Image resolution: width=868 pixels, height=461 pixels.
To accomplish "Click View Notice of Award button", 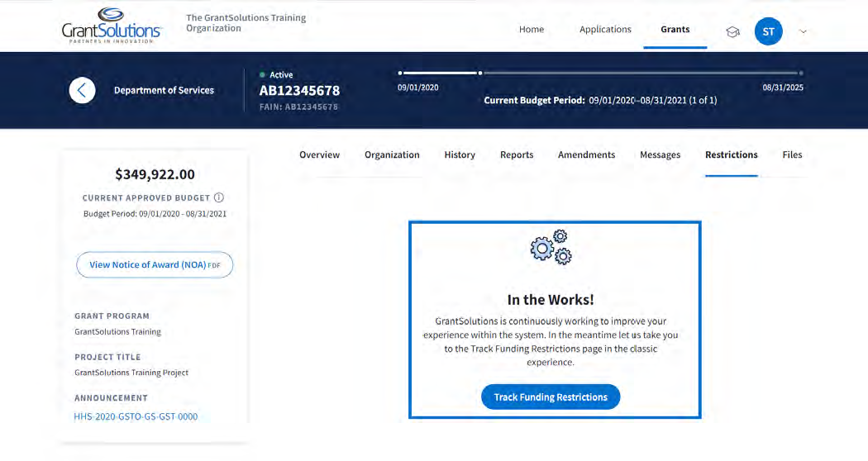I will pos(155,265).
